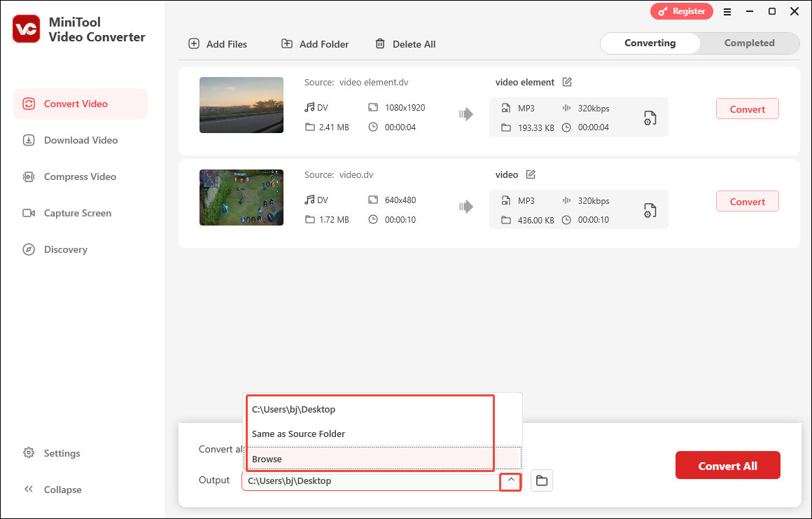Viewport: 812px width, 519px height.
Task: Collapse the Output path dropdown arrow
Action: [510, 480]
